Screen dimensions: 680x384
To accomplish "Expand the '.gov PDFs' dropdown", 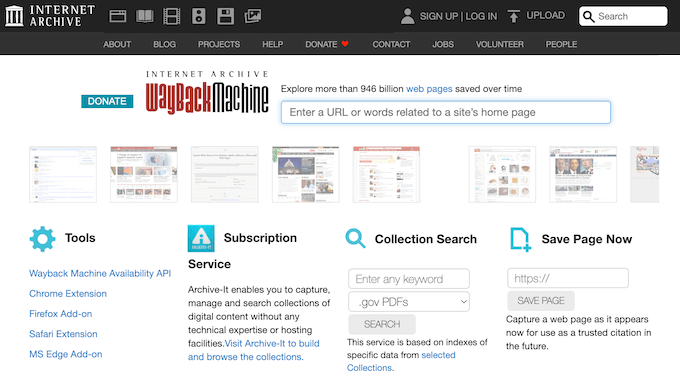I will pyautogui.click(x=409, y=302).
